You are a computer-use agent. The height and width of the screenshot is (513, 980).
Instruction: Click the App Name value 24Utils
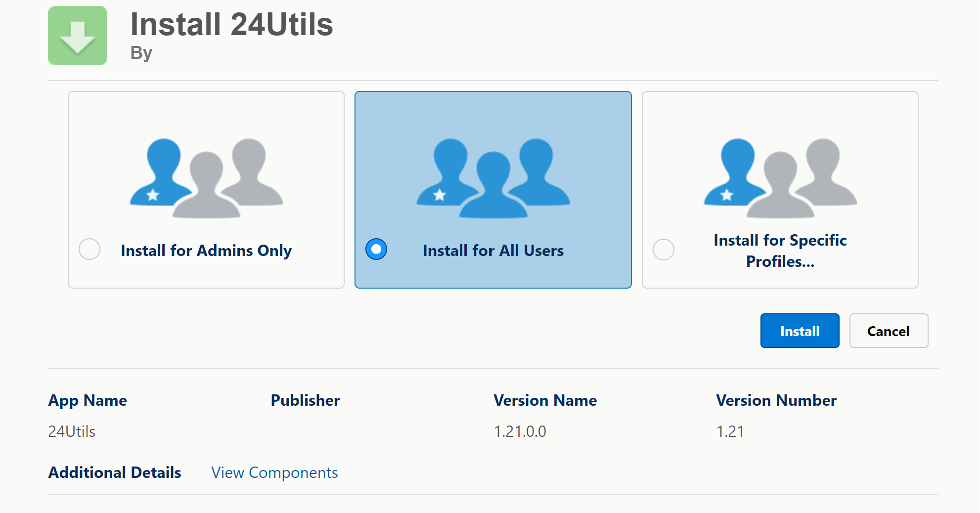tap(72, 431)
